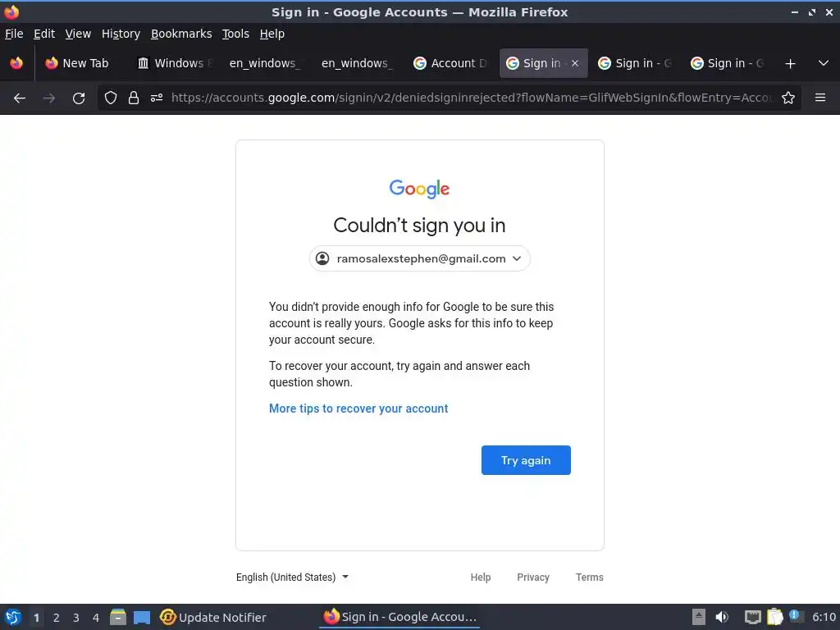The height and width of the screenshot is (630, 840).
Task: Open More tips to recover your account
Action: pos(358,409)
